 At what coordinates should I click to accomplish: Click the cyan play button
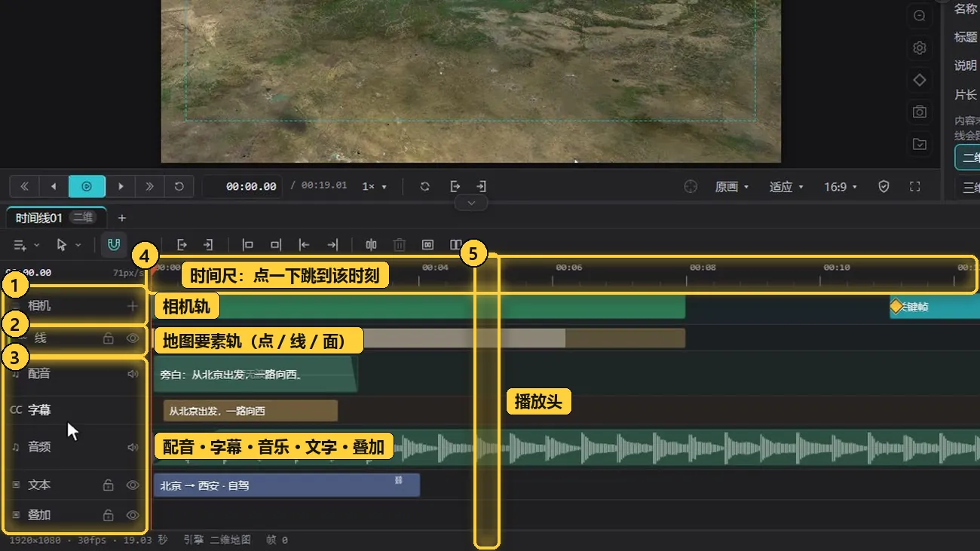(x=87, y=186)
